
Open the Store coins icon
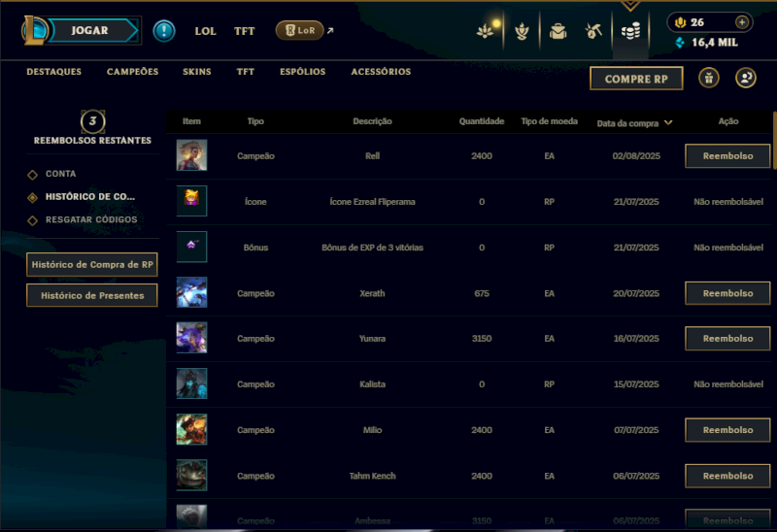[x=630, y=31]
